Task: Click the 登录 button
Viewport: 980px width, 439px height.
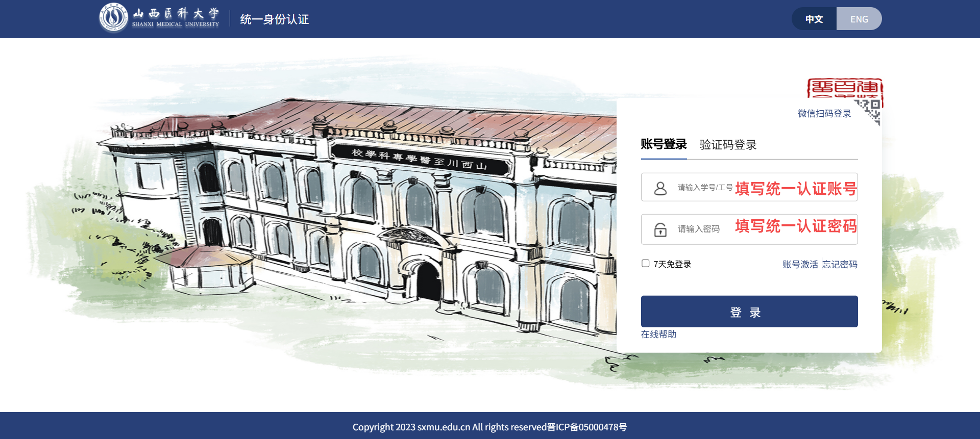Action: coord(749,312)
